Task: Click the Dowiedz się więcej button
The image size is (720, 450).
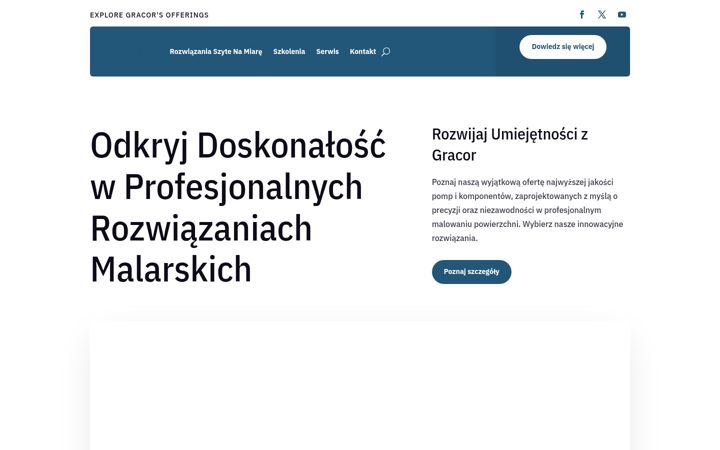Action: coord(563,47)
